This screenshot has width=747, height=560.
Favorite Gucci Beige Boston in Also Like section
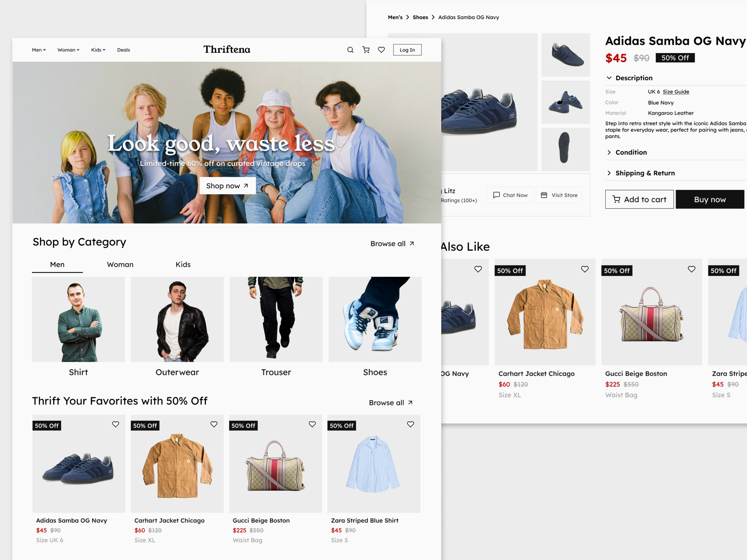tap(691, 269)
